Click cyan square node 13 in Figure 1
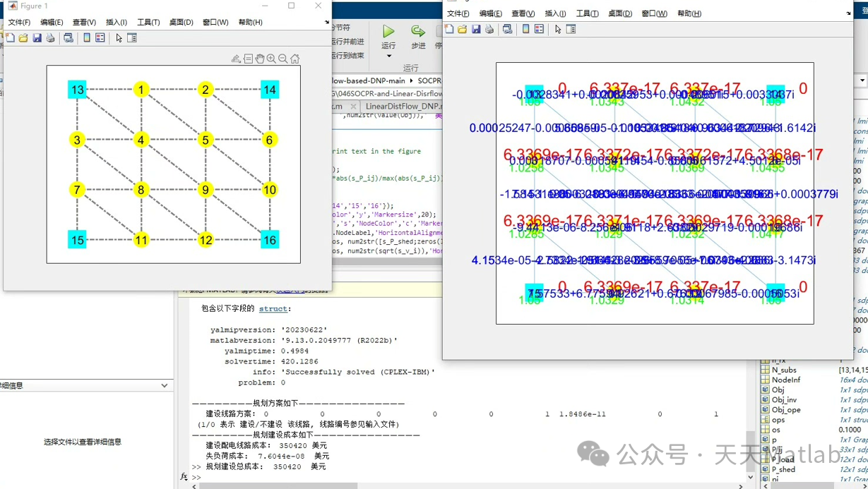 coord(77,90)
